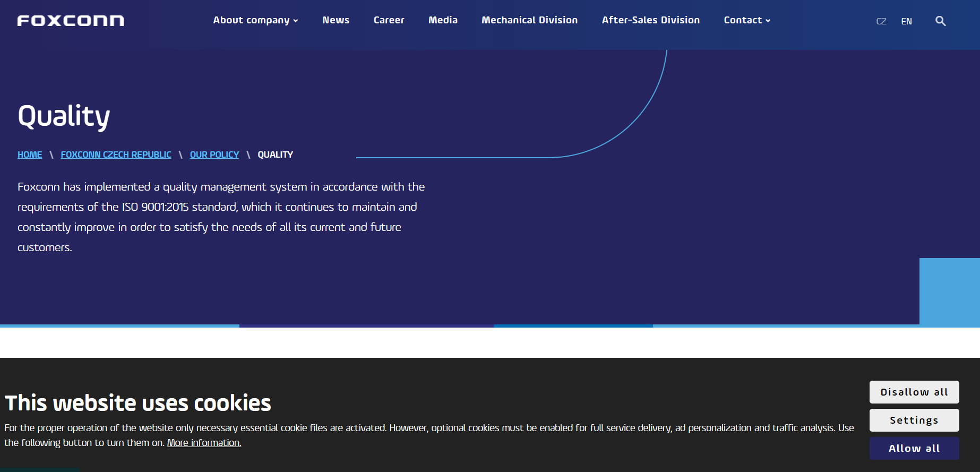
Task: Go to Our Policy breadcrumb
Action: (214, 155)
